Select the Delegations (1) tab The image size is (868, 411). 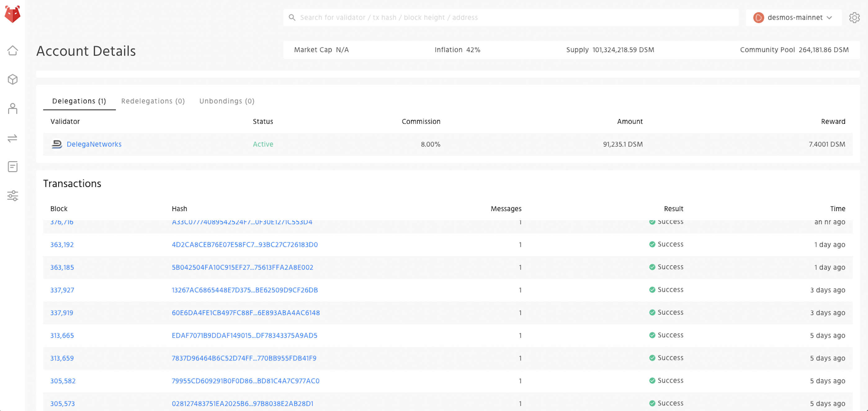point(79,101)
